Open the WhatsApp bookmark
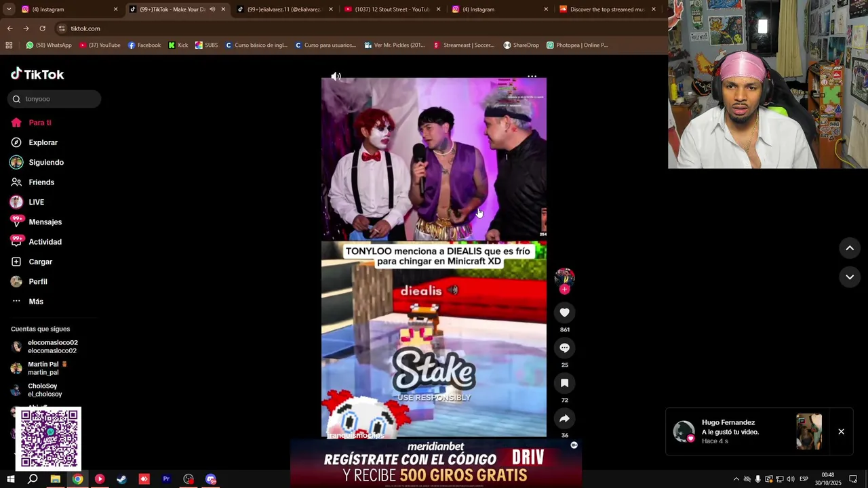 (49, 45)
